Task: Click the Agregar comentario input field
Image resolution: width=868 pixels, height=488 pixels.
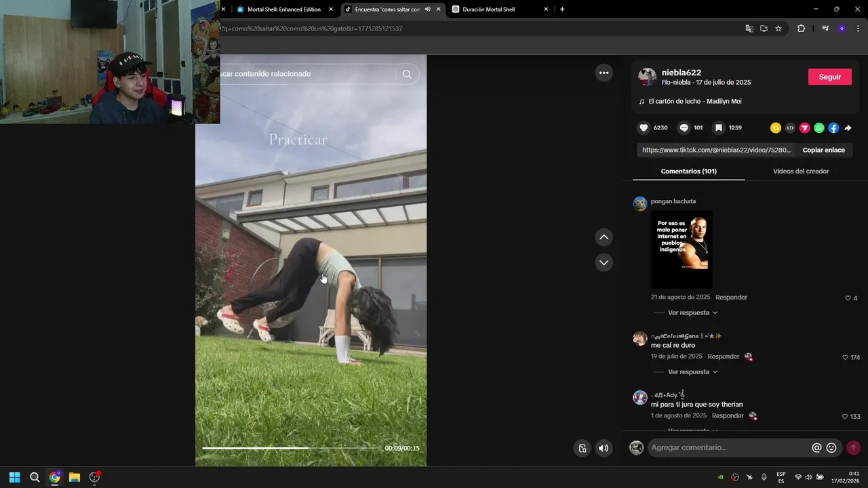Action: (729, 448)
